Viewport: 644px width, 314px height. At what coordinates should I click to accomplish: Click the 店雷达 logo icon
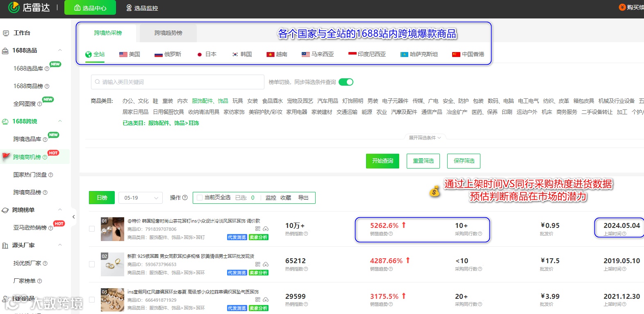click(x=14, y=7)
